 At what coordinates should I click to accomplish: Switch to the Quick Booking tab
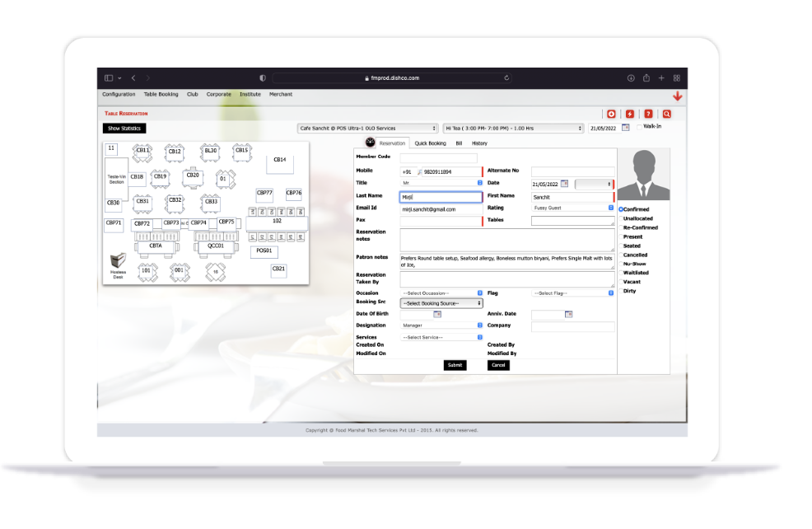pos(430,142)
